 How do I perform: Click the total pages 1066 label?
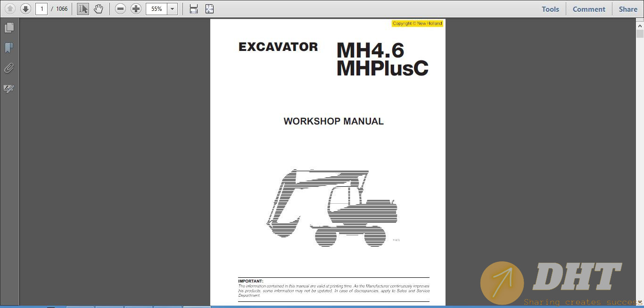62,9
